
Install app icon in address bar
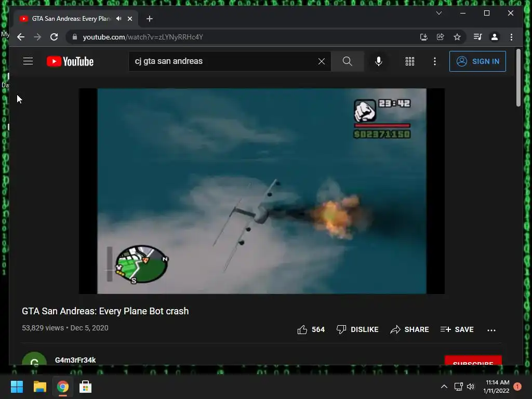(x=423, y=37)
